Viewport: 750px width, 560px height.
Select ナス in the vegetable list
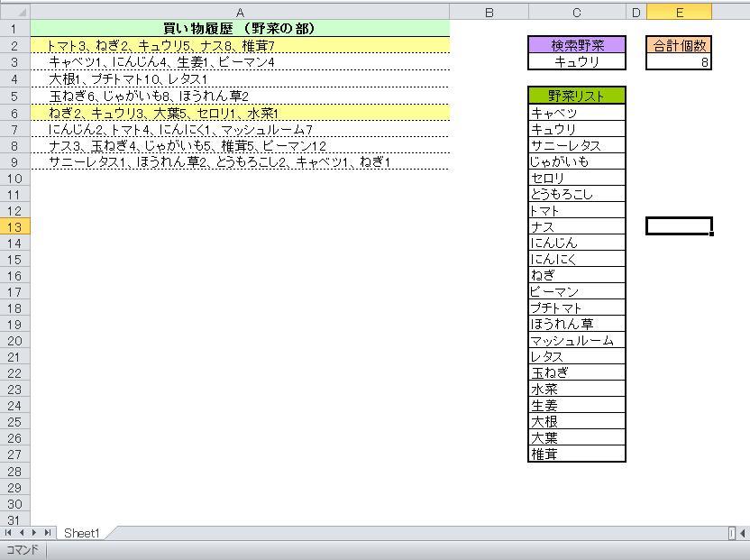577,227
